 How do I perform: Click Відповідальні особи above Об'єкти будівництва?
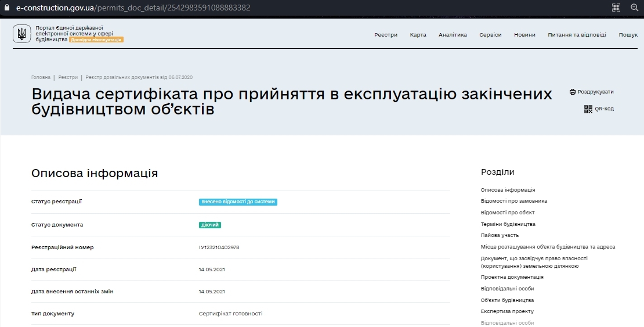(507, 289)
